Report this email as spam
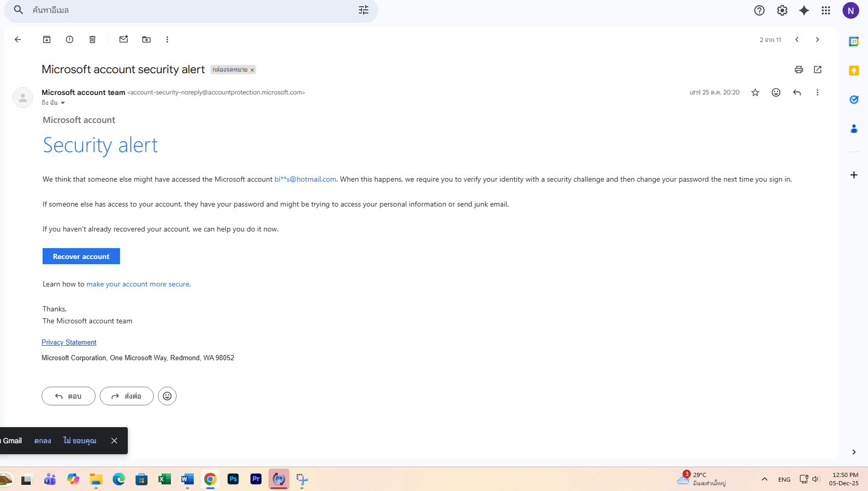This screenshot has height=491, width=868. 70,39
